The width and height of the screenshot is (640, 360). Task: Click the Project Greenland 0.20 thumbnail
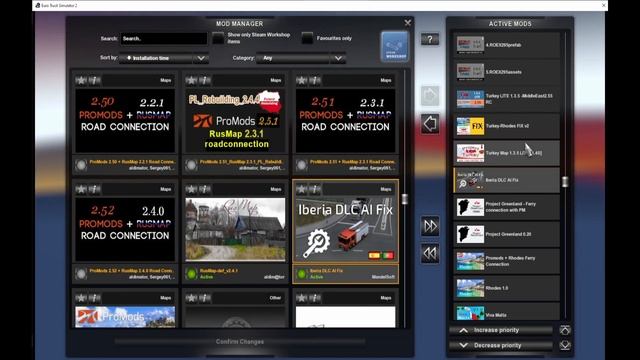click(470, 234)
